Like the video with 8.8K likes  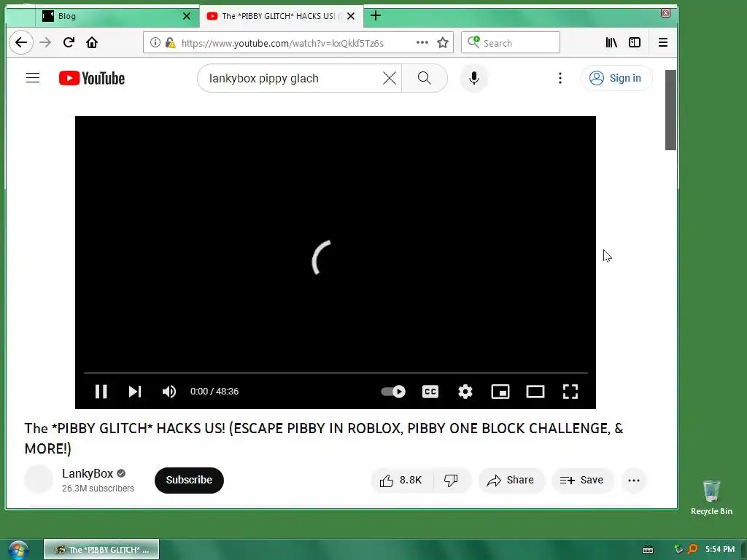click(x=402, y=480)
